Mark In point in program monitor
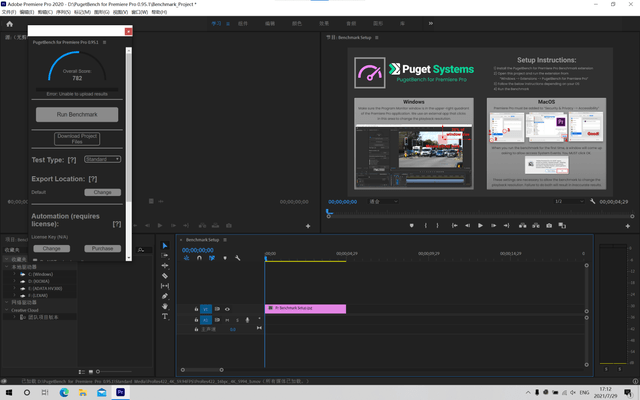This screenshot has width=640, height=400. pos(425,225)
